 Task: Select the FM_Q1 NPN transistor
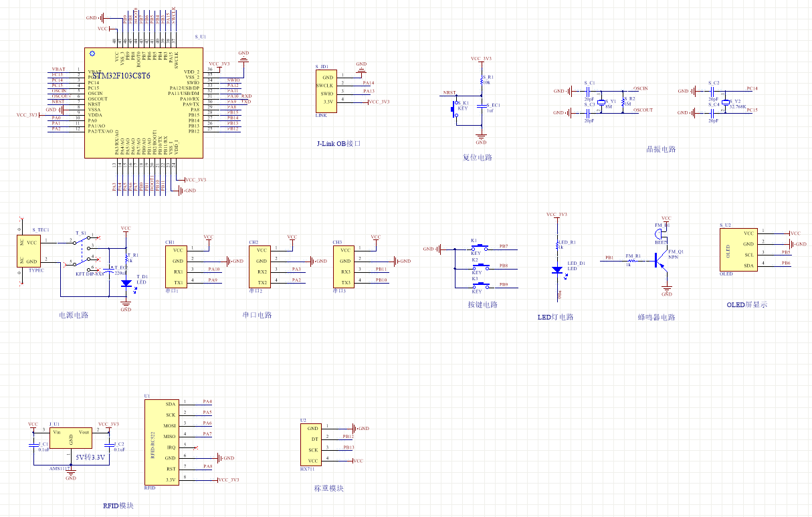(x=661, y=260)
